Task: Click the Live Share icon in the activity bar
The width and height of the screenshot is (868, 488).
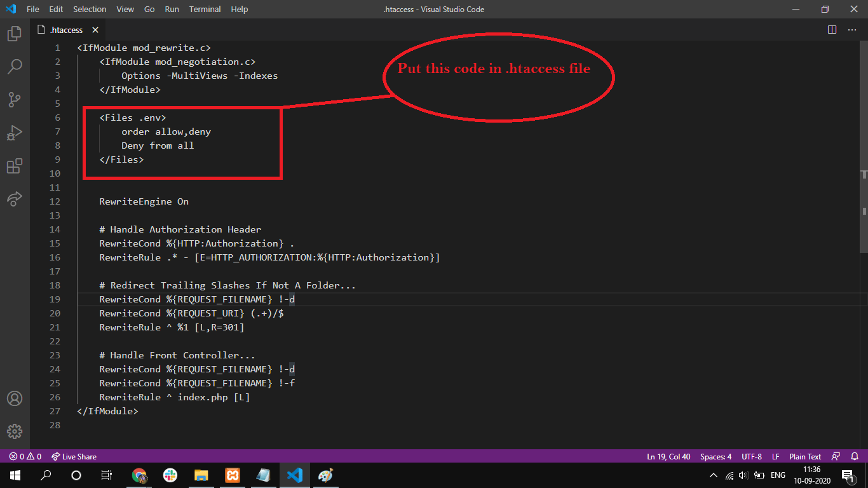Action: tap(14, 199)
